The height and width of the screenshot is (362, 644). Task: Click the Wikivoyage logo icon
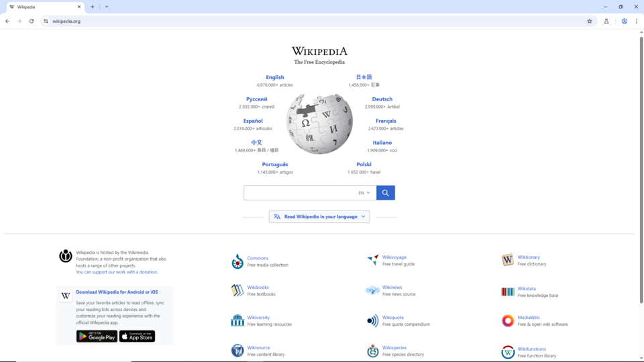coord(373,260)
